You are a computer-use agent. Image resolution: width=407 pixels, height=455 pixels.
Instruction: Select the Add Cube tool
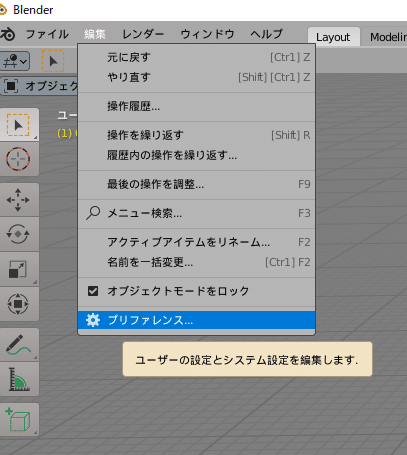pyautogui.click(x=19, y=420)
